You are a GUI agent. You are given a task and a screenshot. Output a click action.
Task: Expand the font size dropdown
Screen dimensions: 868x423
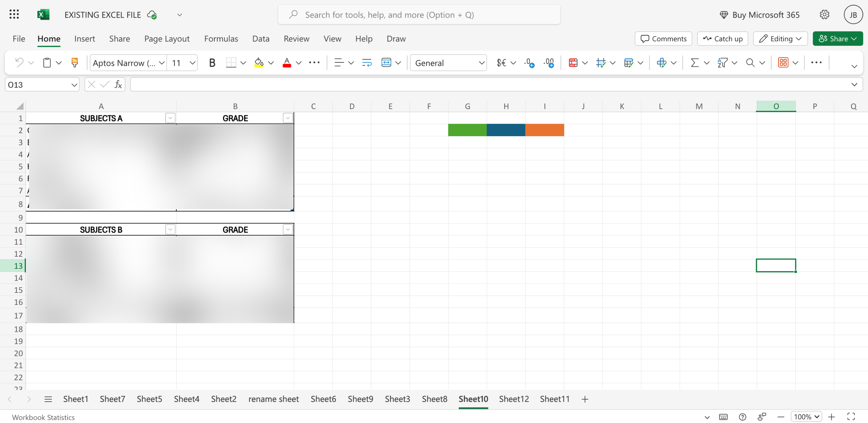[192, 63]
